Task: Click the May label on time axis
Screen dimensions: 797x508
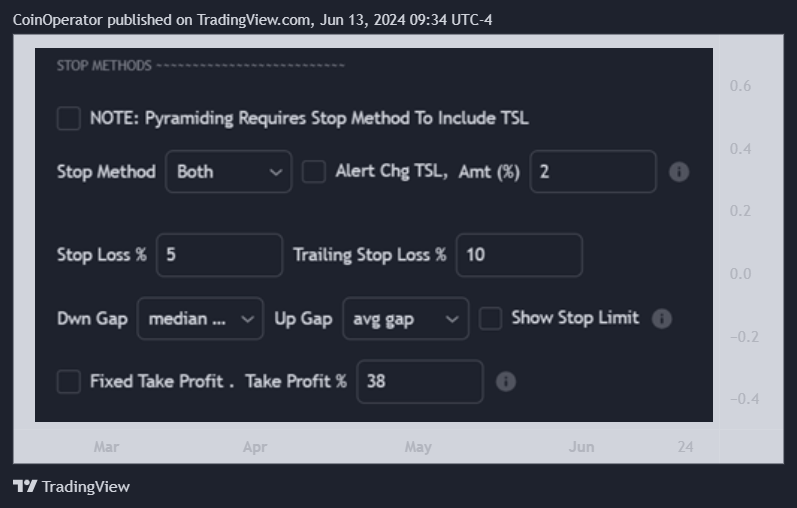Action: (x=418, y=447)
